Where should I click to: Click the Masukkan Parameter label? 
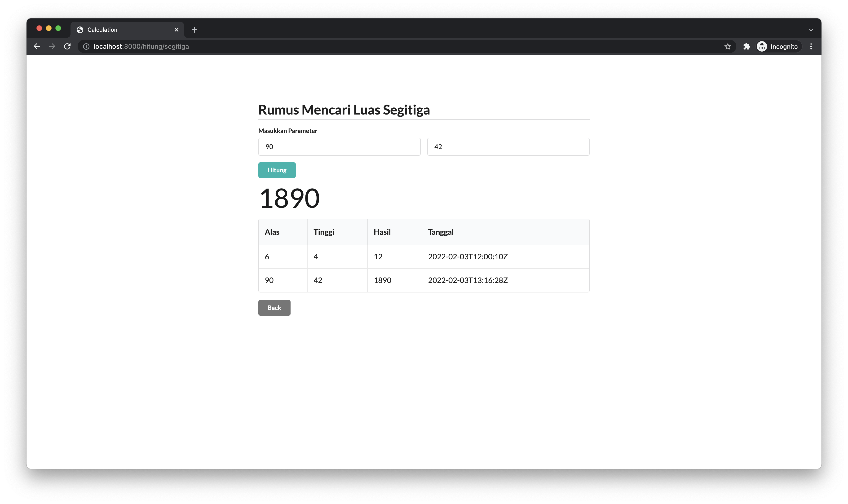(x=288, y=131)
